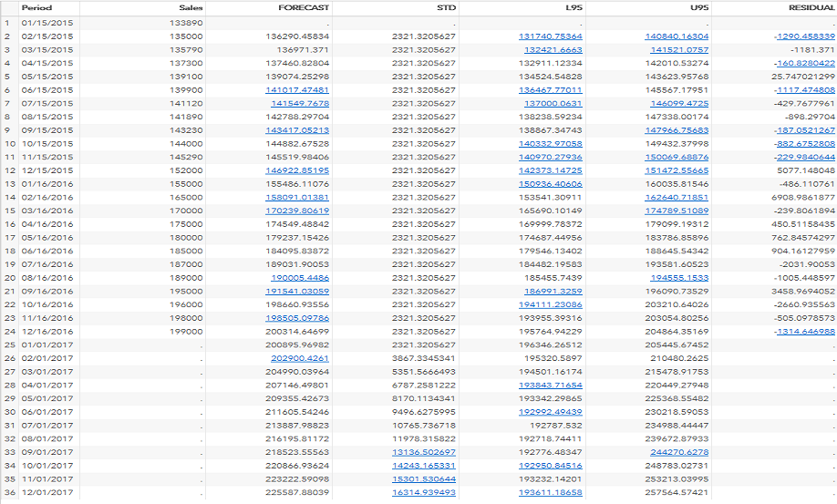Select the 12/01/2017 period cell
This screenshot has height=504, width=837.
click(47, 492)
